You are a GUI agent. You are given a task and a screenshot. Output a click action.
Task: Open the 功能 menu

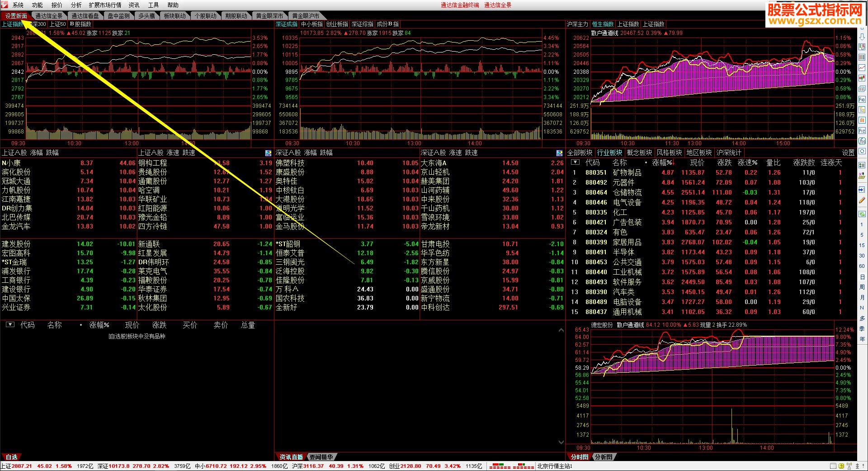(x=38, y=5)
